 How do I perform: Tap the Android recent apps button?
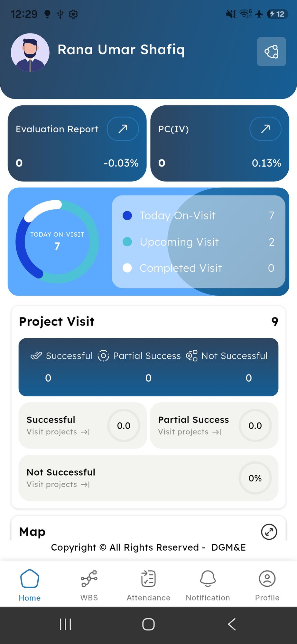66,624
